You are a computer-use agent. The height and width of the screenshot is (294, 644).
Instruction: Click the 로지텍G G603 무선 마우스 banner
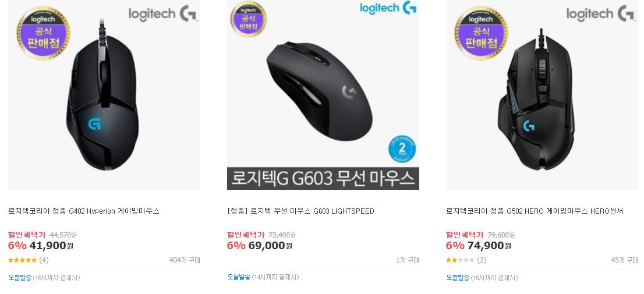323,179
